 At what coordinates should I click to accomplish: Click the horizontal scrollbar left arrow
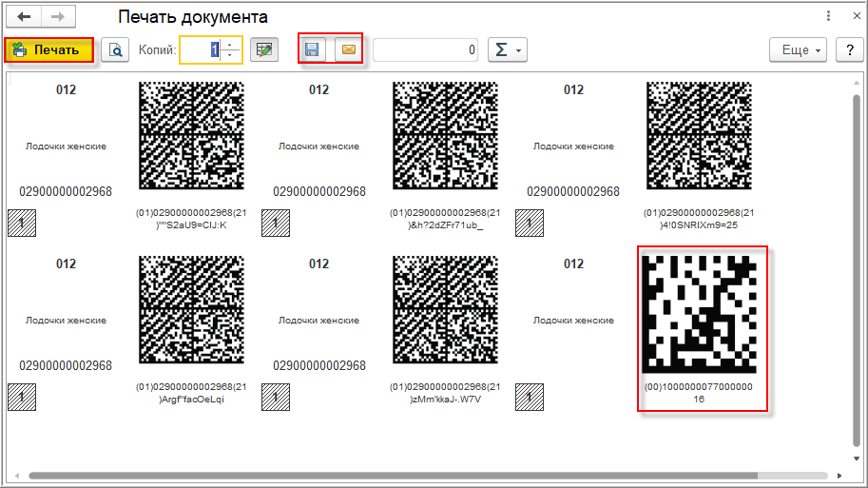pos(17,476)
